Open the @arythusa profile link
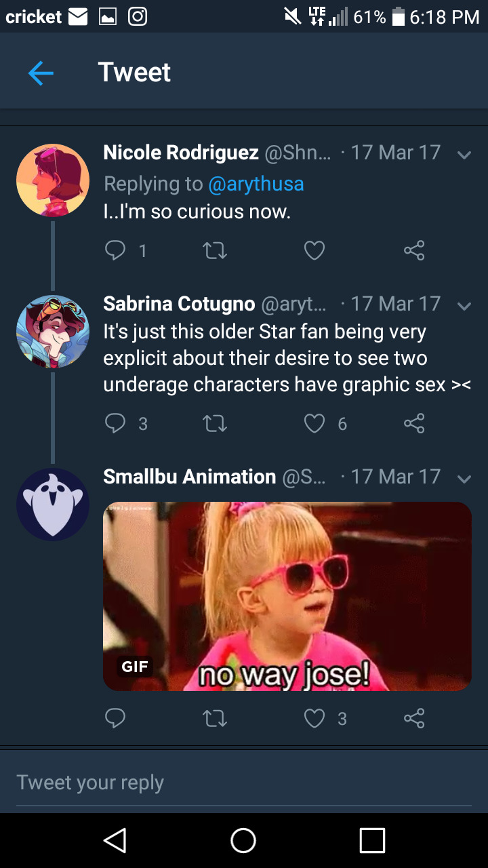488x868 pixels. pyautogui.click(x=256, y=184)
